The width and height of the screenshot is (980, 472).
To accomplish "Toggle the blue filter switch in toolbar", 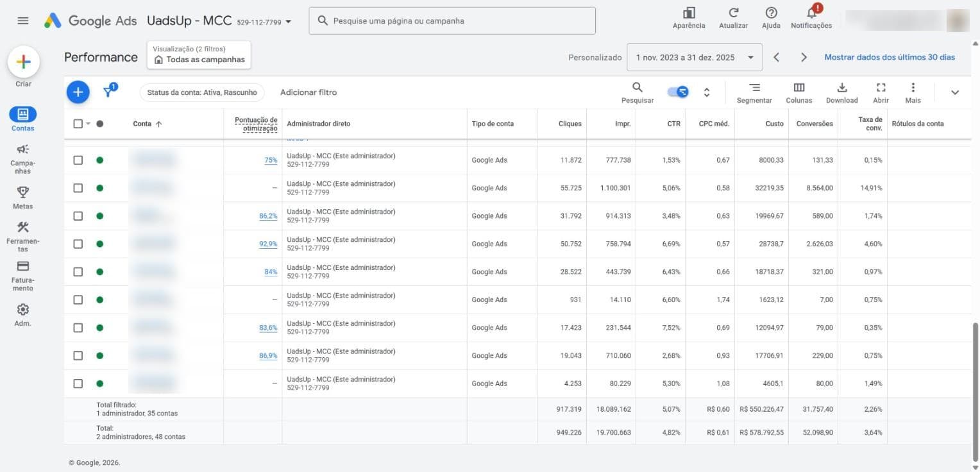I will point(679,92).
